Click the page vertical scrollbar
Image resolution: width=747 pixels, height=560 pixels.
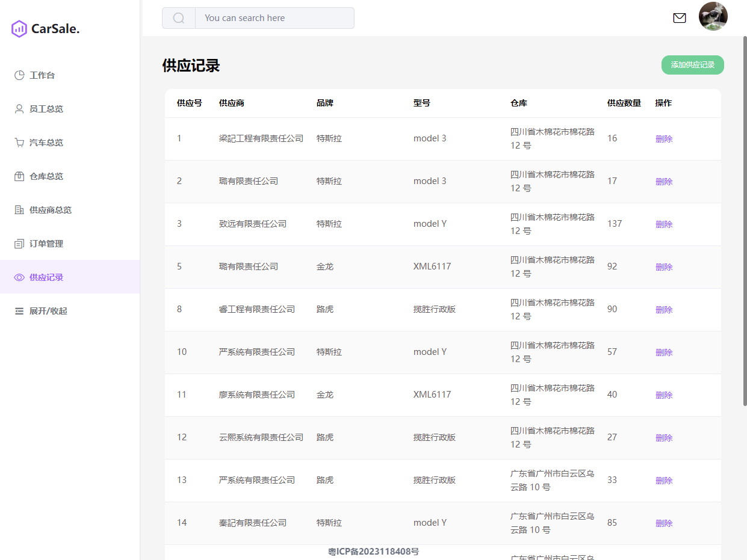click(x=745, y=221)
